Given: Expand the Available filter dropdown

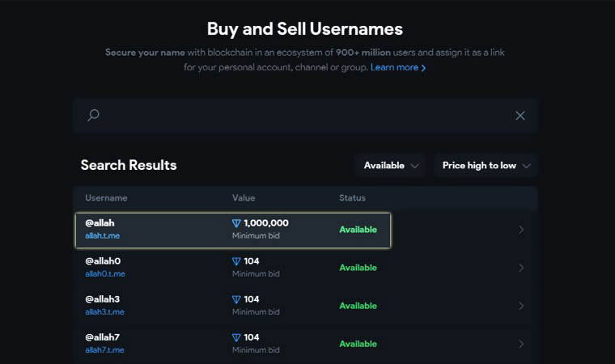Looking at the screenshot, I should click(x=391, y=165).
